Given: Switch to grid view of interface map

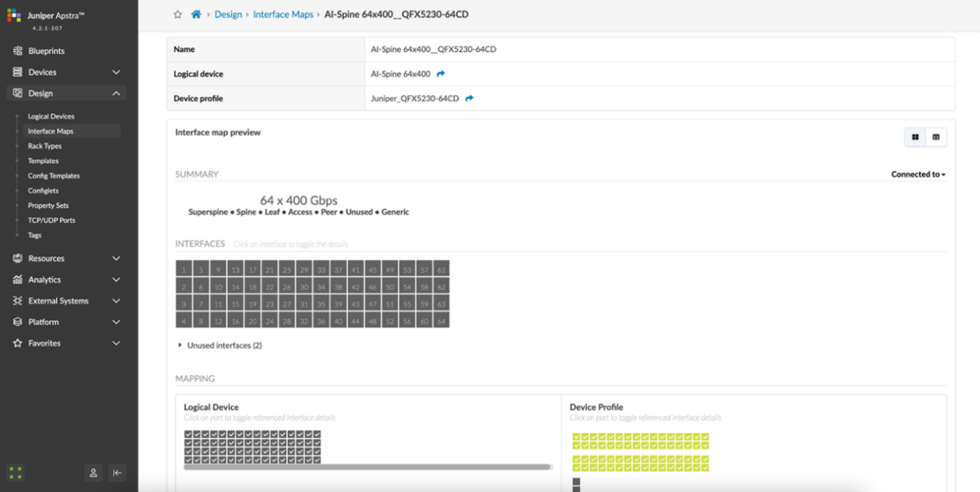Looking at the screenshot, I should pyautogui.click(x=915, y=138).
